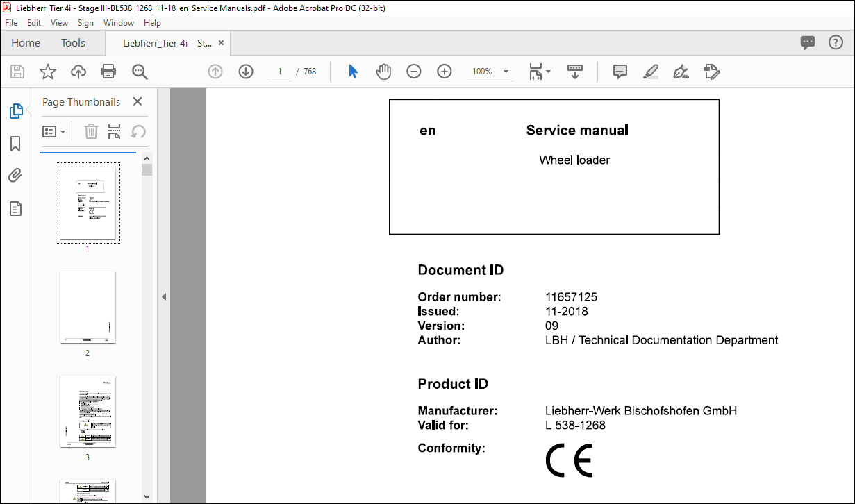The width and height of the screenshot is (855, 504).
Task: Show the Bookmarks panel
Action: coord(15,144)
